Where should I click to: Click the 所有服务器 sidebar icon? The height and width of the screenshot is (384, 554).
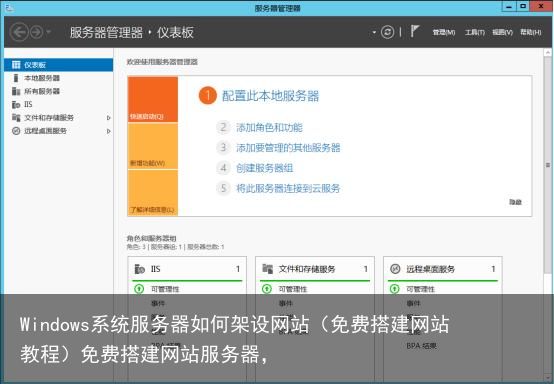[x=16, y=91]
